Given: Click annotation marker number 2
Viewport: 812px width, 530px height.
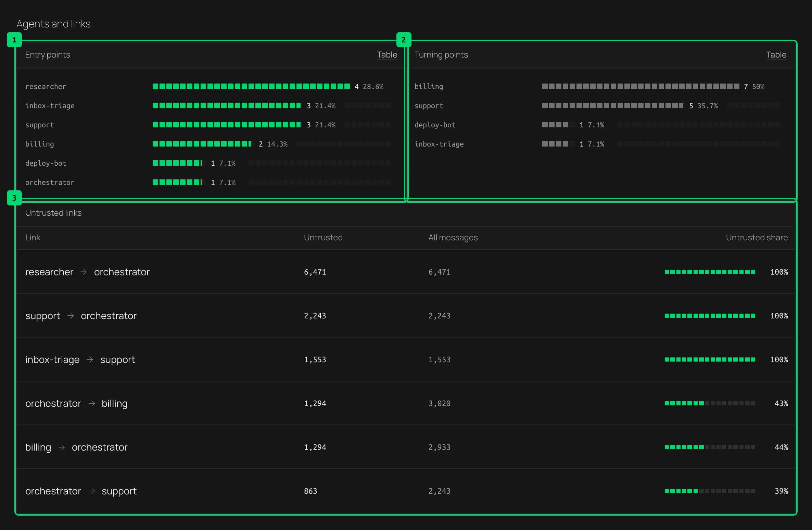Looking at the screenshot, I should click(x=404, y=40).
